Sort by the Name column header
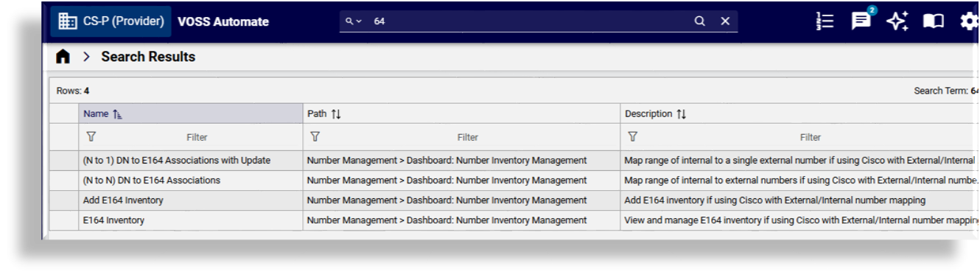This screenshot has height=277, width=980. pos(190,113)
